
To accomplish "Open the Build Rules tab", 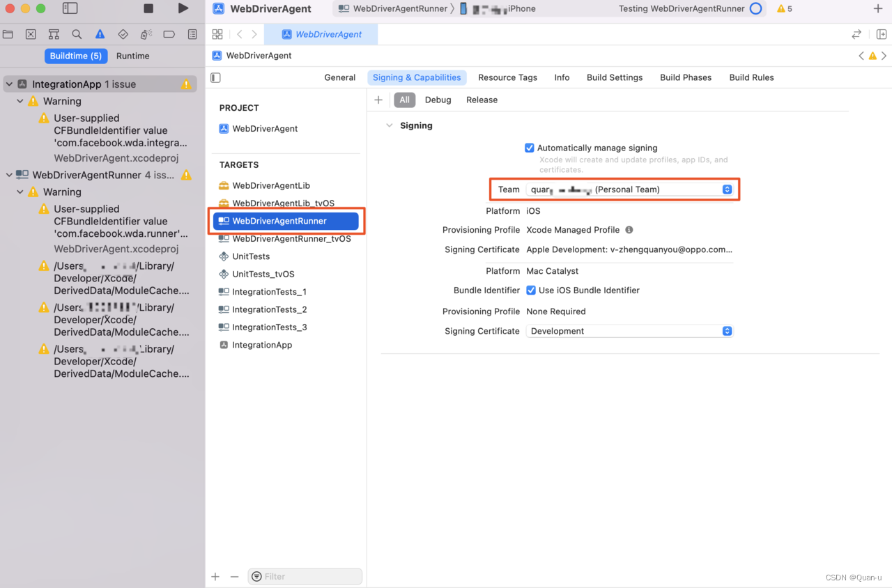I will click(x=751, y=77).
